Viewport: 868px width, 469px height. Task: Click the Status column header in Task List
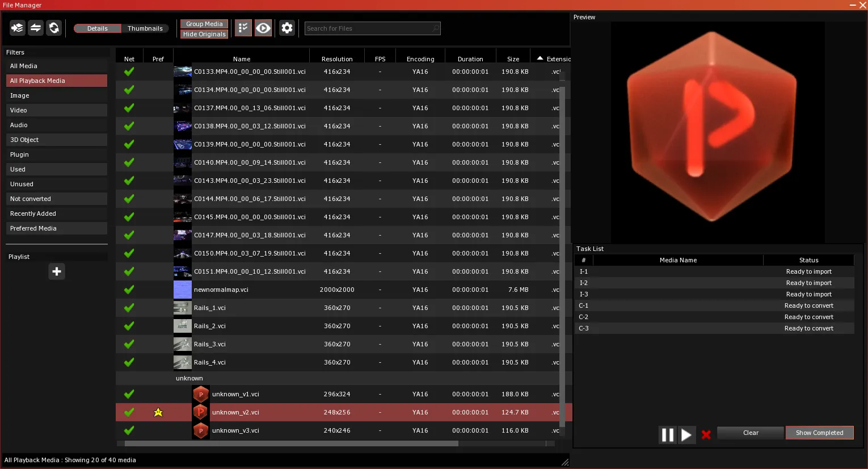coord(809,260)
